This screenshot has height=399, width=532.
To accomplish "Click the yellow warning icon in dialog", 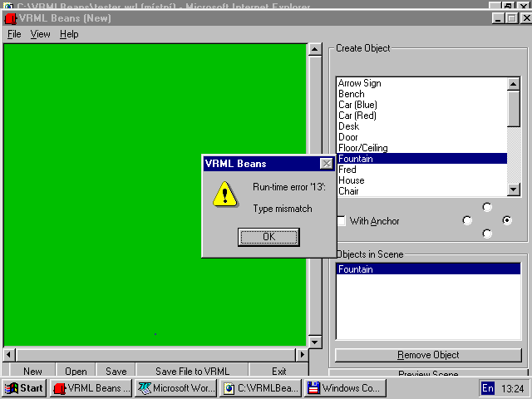I will [x=225, y=195].
